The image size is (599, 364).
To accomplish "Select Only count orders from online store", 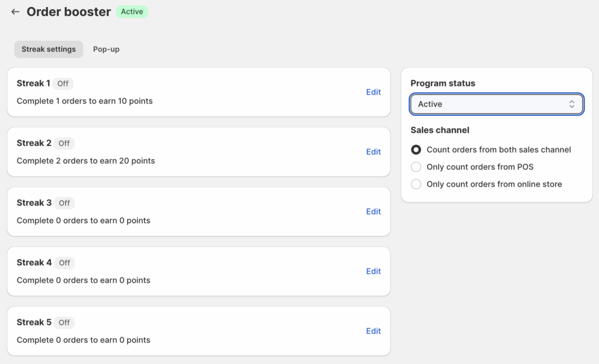I will point(416,184).
